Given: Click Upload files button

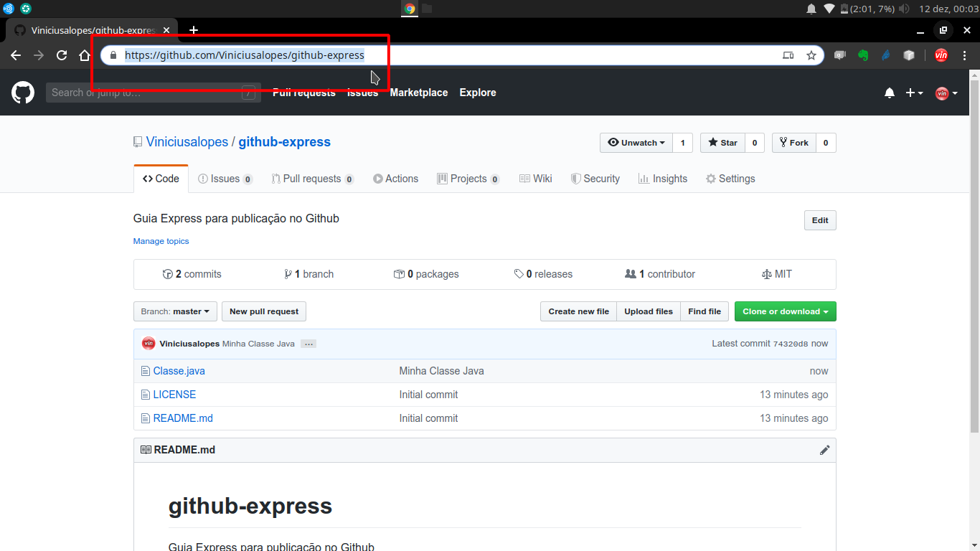Looking at the screenshot, I should tap(649, 311).
